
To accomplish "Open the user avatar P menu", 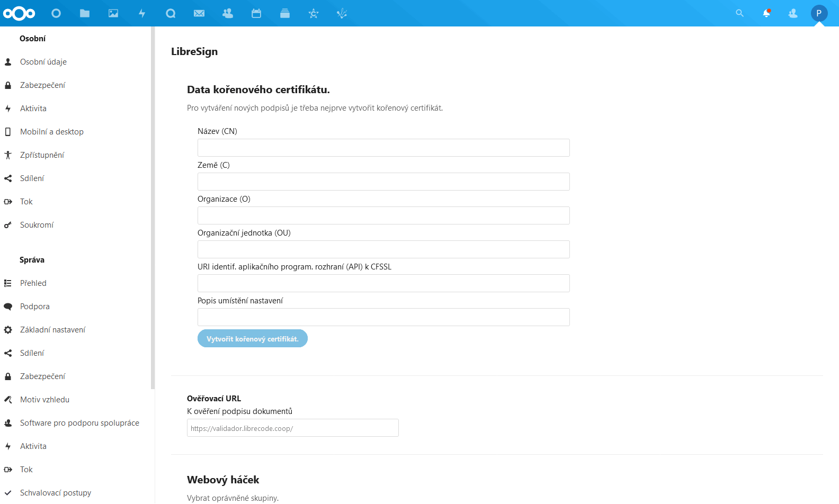I will tap(819, 13).
